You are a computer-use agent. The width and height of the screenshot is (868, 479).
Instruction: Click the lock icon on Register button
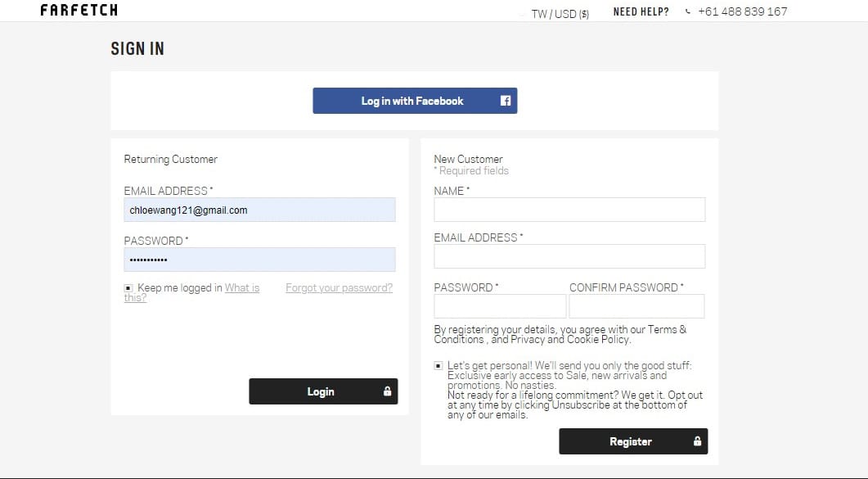tap(697, 441)
